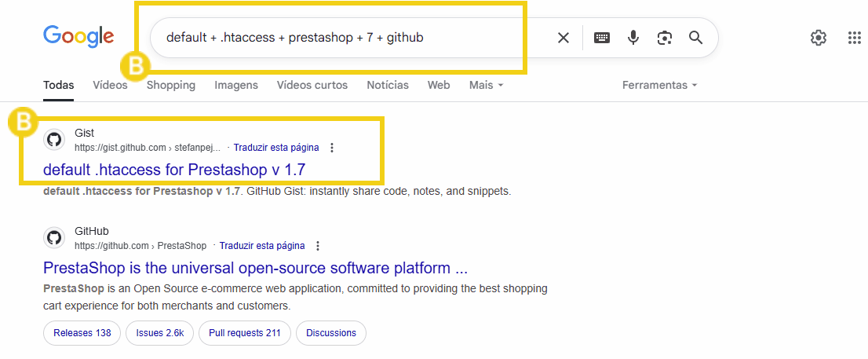Open the Pull requests 211 chip

point(245,333)
